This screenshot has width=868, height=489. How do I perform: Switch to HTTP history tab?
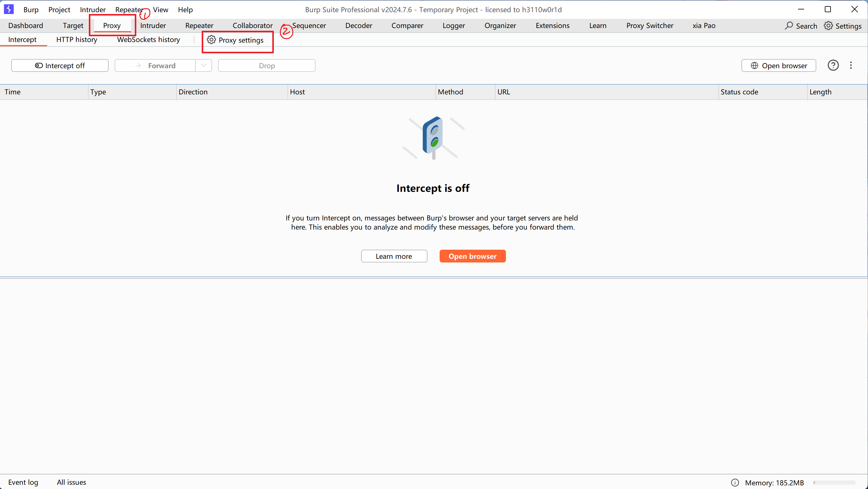click(77, 40)
